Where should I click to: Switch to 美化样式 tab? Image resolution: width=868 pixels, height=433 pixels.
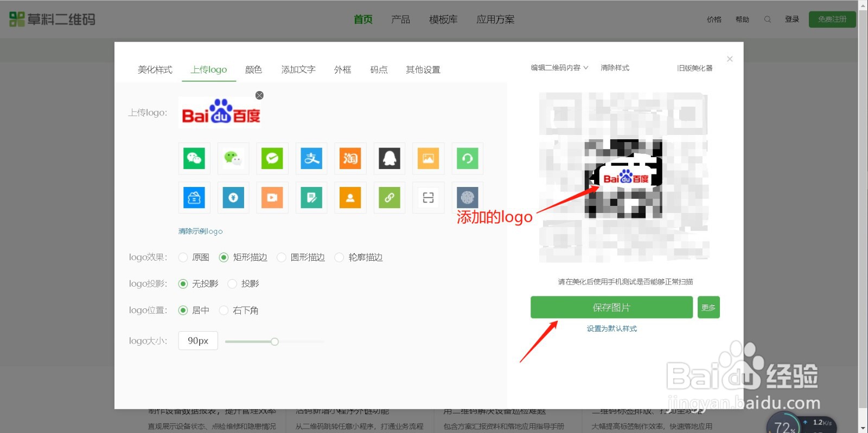click(x=155, y=70)
